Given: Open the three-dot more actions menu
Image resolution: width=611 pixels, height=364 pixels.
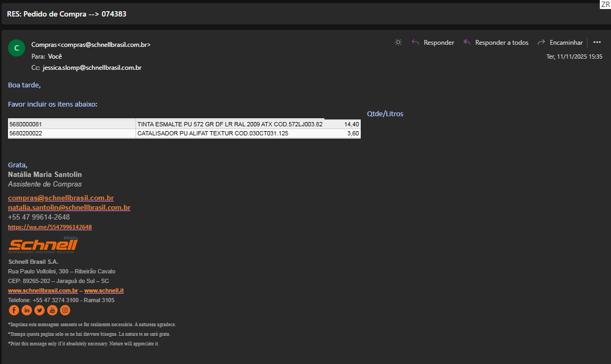Looking at the screenshot, I should pos(597,43).
